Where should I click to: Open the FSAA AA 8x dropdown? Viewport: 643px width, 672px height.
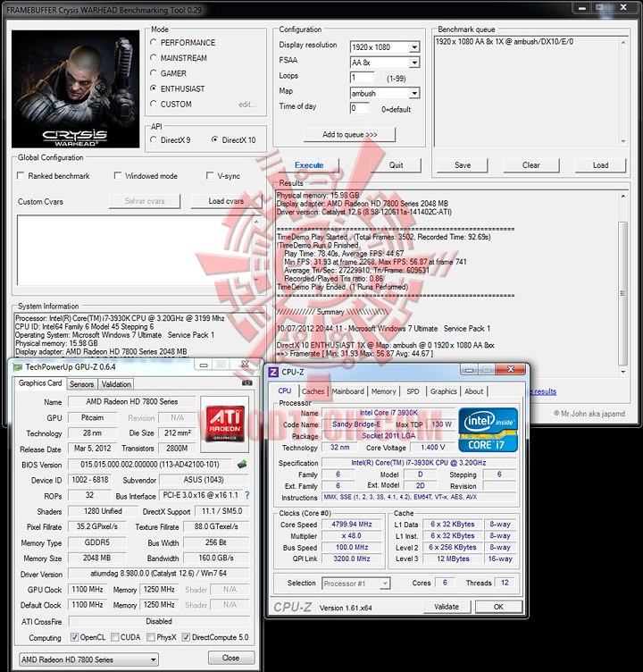(414, 63)
